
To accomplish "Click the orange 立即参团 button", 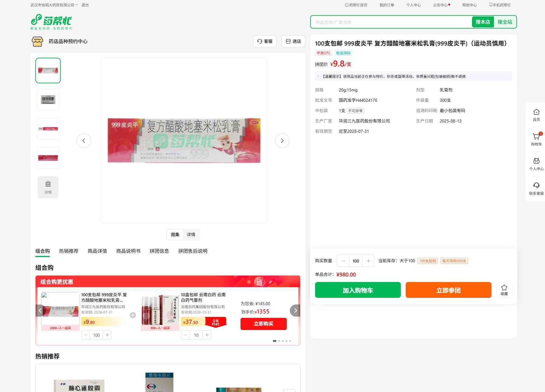I will [x=448, y=290].
